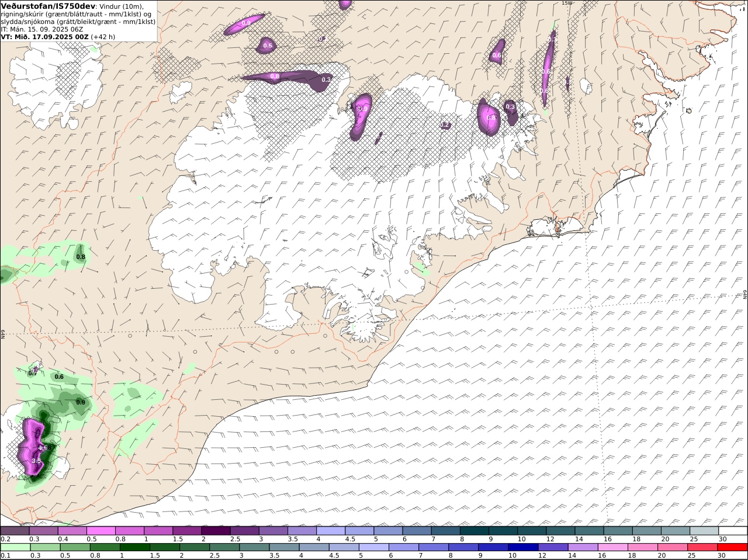The image size is (748, 560).
Task: Click the 4.5 precipitation label in the southwest purple area
Action: click(x=43, y=448)
